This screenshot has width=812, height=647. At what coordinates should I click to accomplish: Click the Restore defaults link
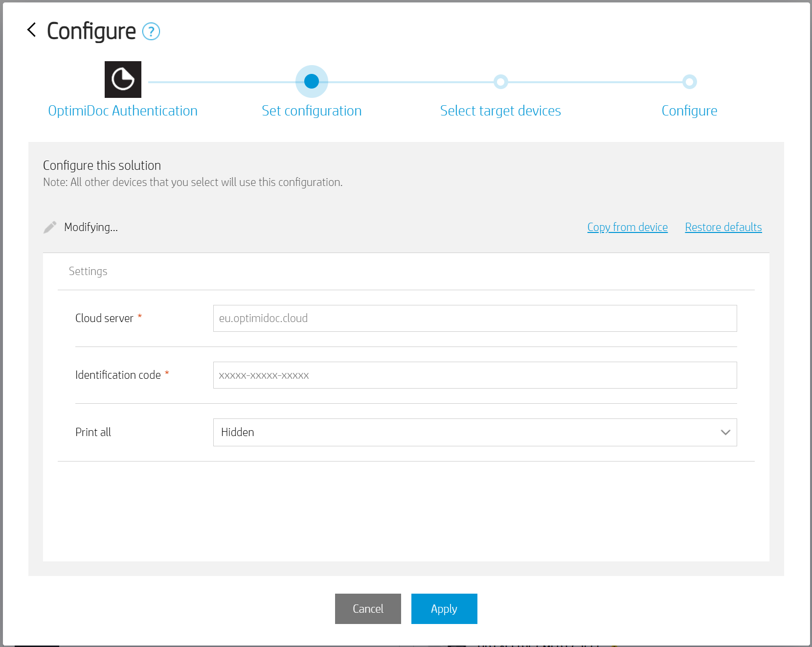723,227
